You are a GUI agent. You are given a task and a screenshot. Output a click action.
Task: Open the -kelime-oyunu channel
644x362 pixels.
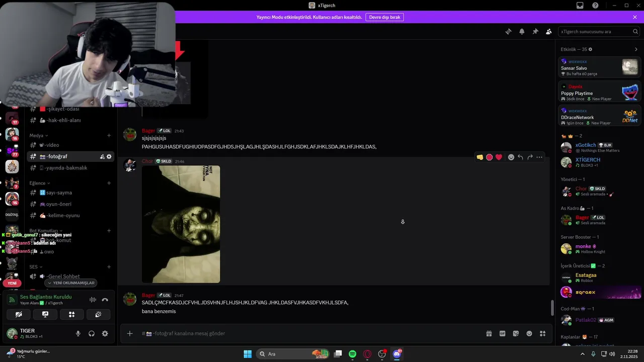point(70,215)
